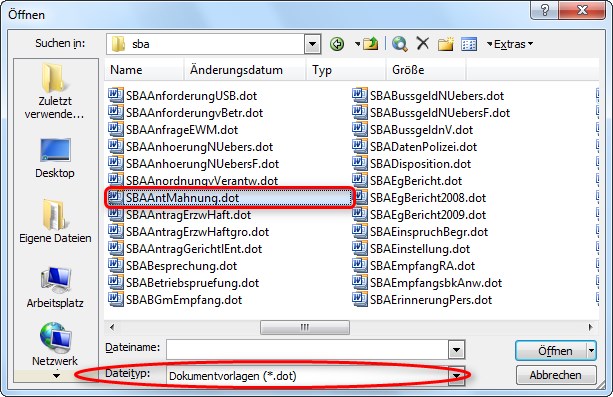The image size is (613, 397).
Task: Select SBAEgBericht.dot file
Action: pyautogui.click(x=407, y=181)
